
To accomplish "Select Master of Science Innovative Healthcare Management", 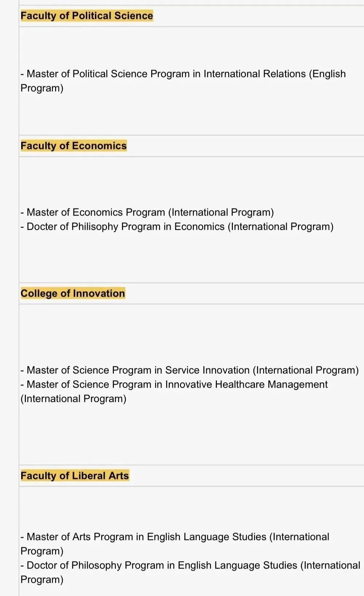I will 174,391.
